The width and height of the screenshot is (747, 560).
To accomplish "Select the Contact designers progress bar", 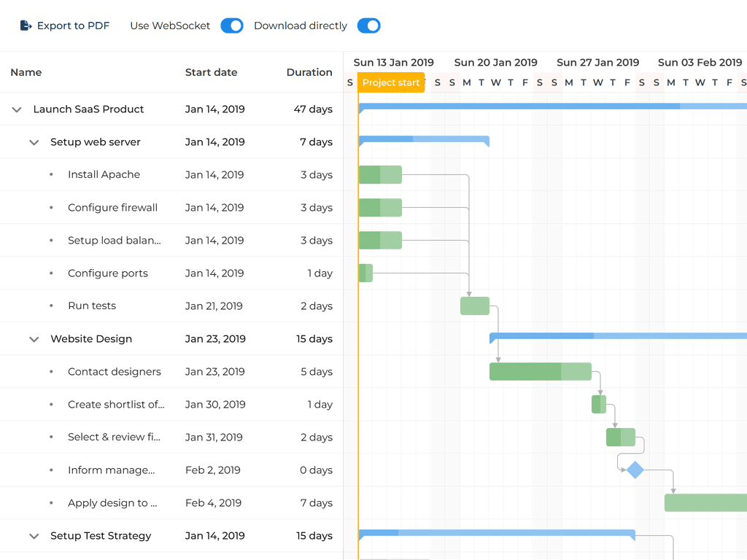I will point(540,372).
